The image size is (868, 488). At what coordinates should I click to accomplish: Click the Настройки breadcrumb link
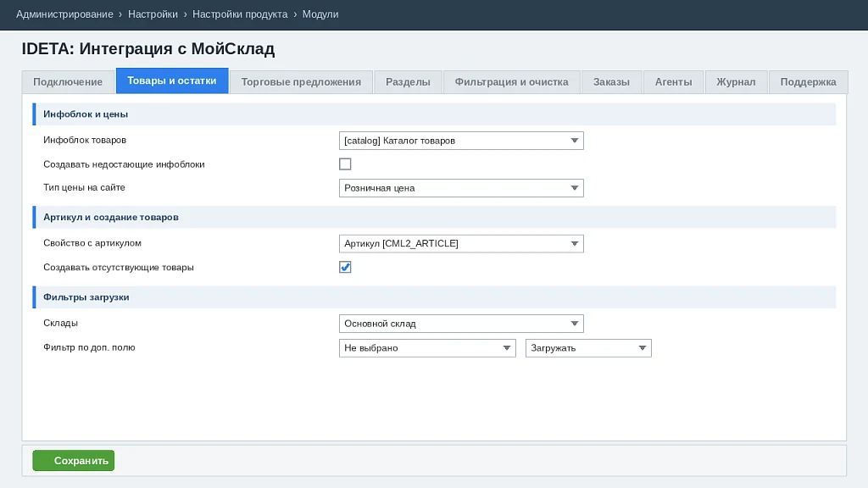coord(153,14)
